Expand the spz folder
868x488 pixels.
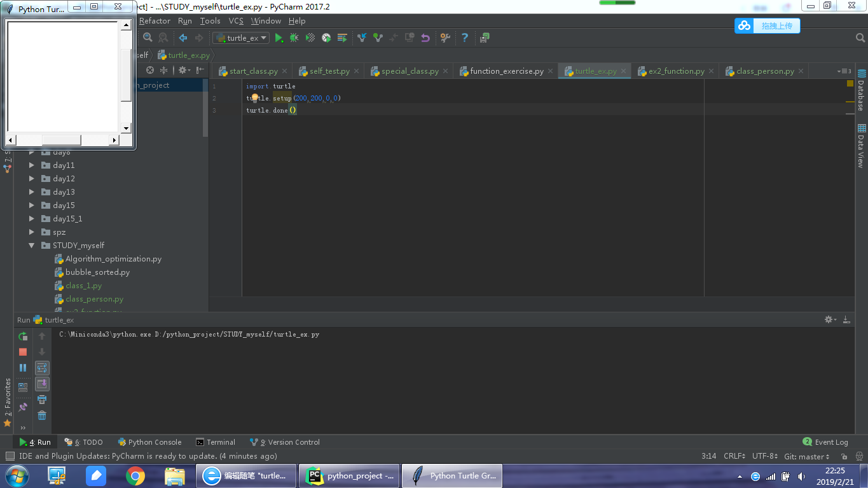point(32,232)
